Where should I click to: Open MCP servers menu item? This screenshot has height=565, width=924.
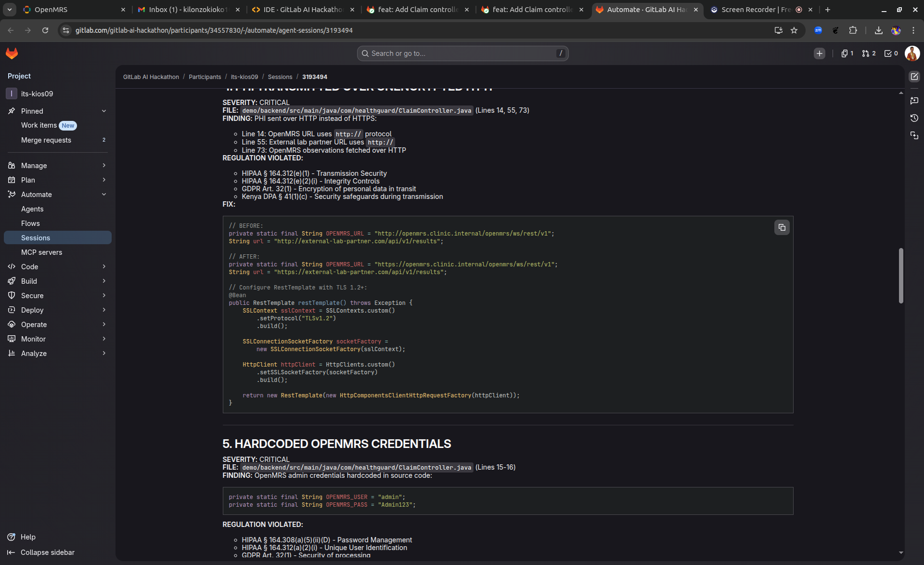coord(41,252)
